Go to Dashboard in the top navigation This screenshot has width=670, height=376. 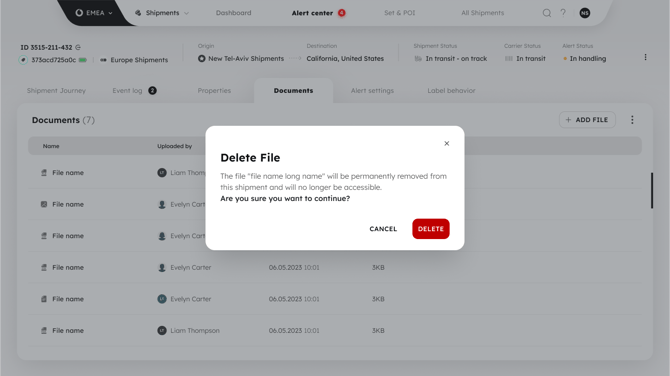233,13
